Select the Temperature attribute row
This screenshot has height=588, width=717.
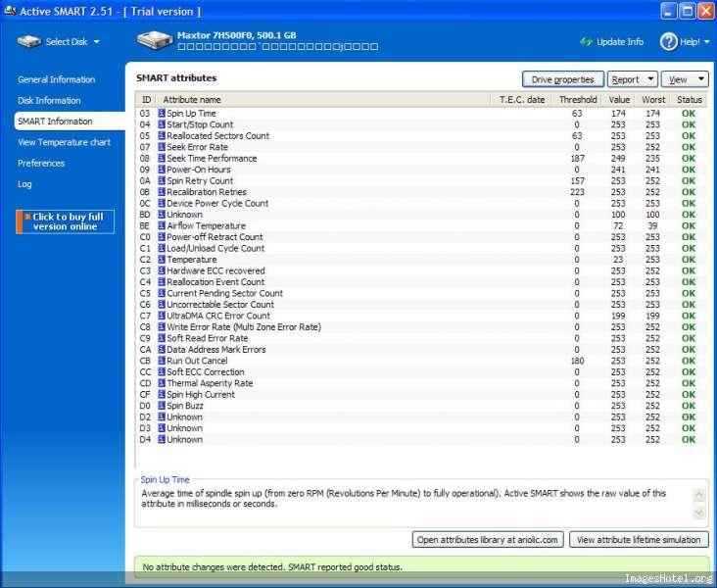click(x=420, y=260)
